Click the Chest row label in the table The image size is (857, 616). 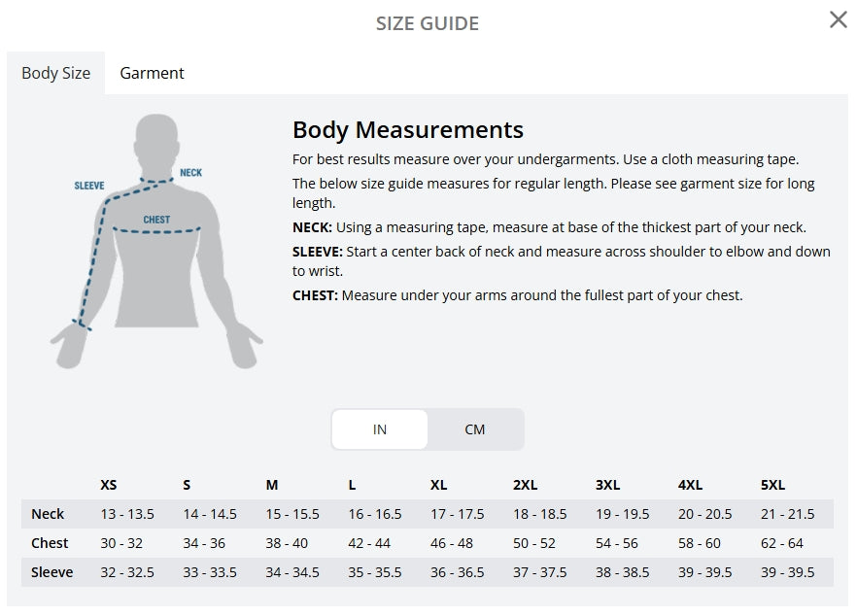50,543
